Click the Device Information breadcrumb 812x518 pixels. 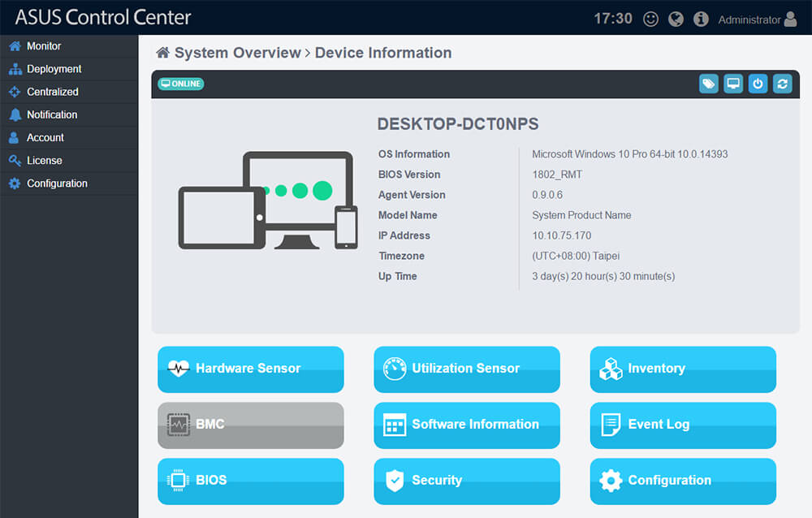click(x=383, y=53)
